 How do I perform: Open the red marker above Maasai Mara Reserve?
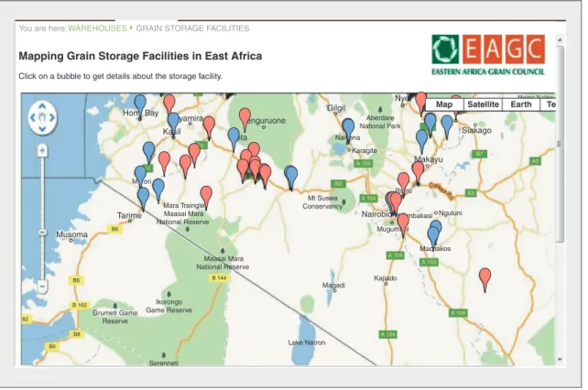click(206, 198)
